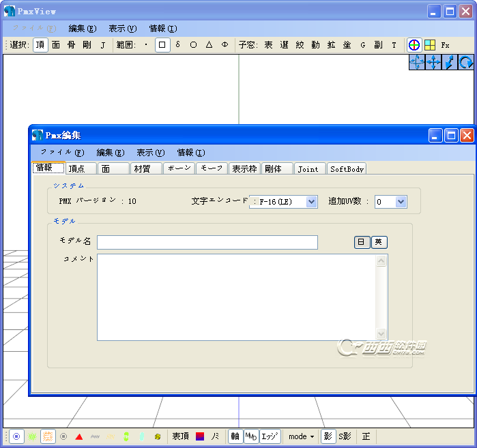Click the 日 language button
This screenshot has width=477, height=448.
coord(362,242)
